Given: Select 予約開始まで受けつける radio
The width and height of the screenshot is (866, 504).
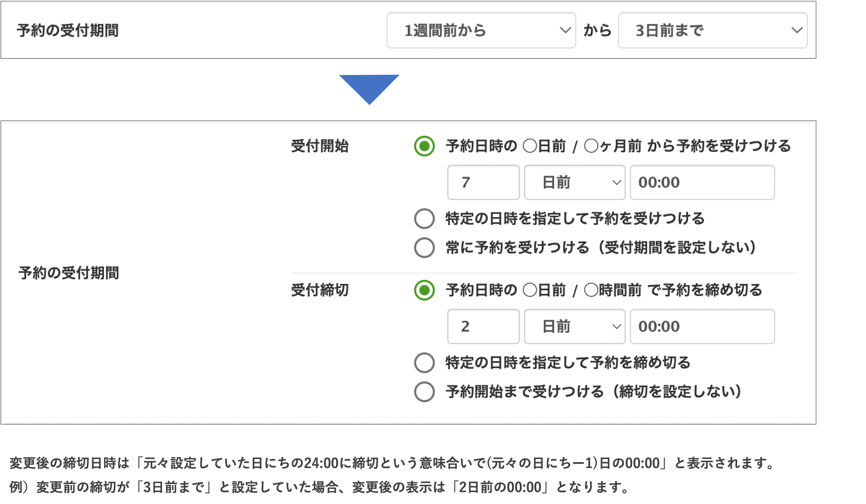Looking at the screenshot, I should (x=424, y=391).
